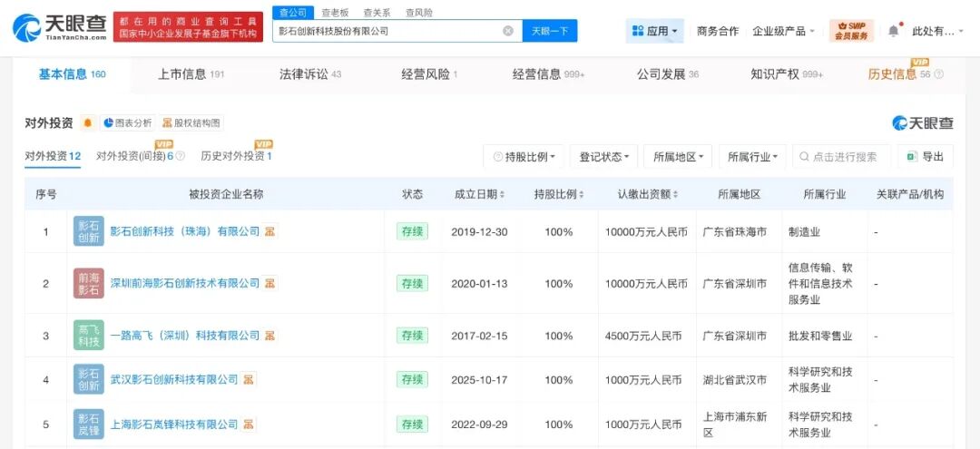Switch to 查关系 search tab
Screen dimensions: 980x449
tap(377, 13)
